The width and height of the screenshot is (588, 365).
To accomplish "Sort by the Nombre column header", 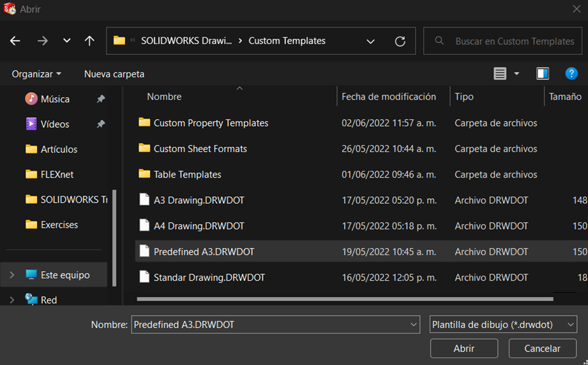I will pyautogui.click(x=164, y=97).
